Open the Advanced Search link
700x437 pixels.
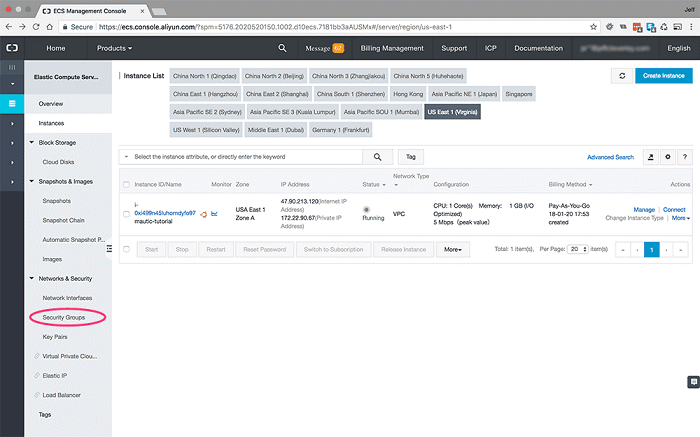click(x=610, y=157)
